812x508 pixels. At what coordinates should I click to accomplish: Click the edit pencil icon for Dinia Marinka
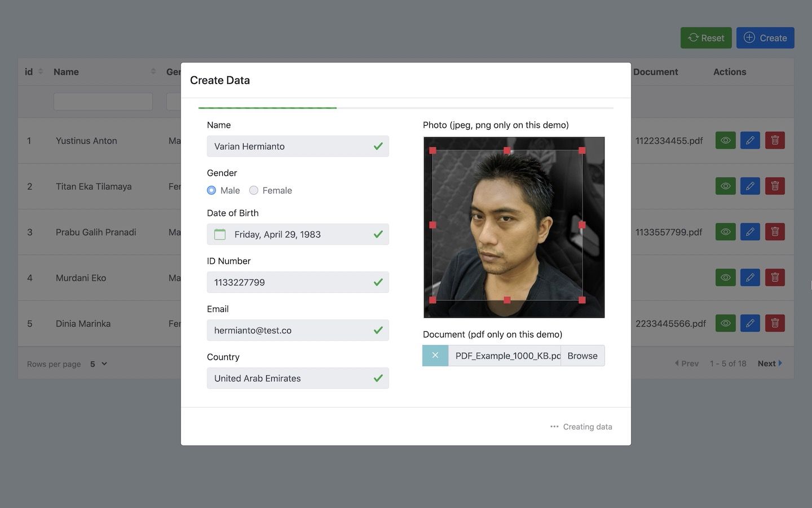[750, 323]
